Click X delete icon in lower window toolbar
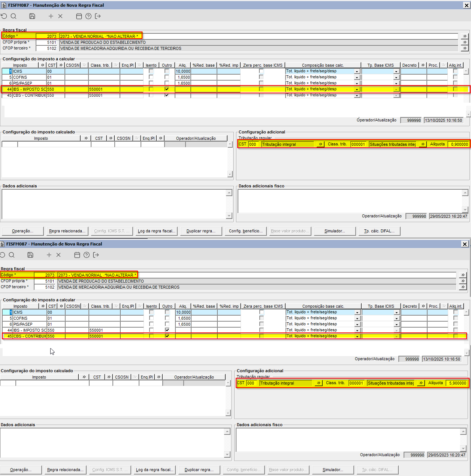The image size is (471, 476). coord(58,255)
